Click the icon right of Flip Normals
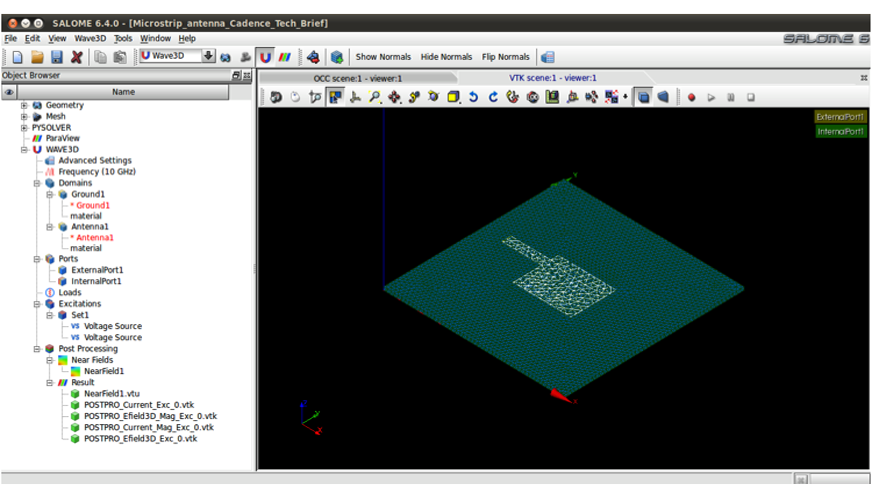The width and height of the screenshot is (872, 498). 548,57
